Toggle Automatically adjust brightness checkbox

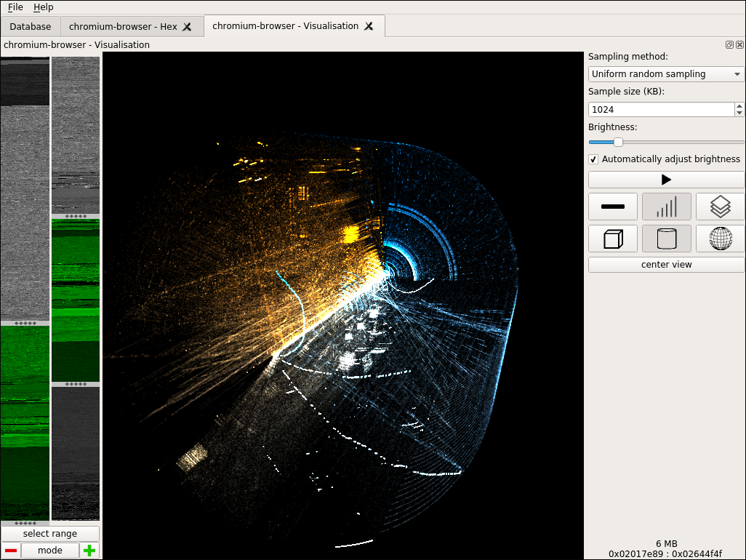click(x=594, y=159)
